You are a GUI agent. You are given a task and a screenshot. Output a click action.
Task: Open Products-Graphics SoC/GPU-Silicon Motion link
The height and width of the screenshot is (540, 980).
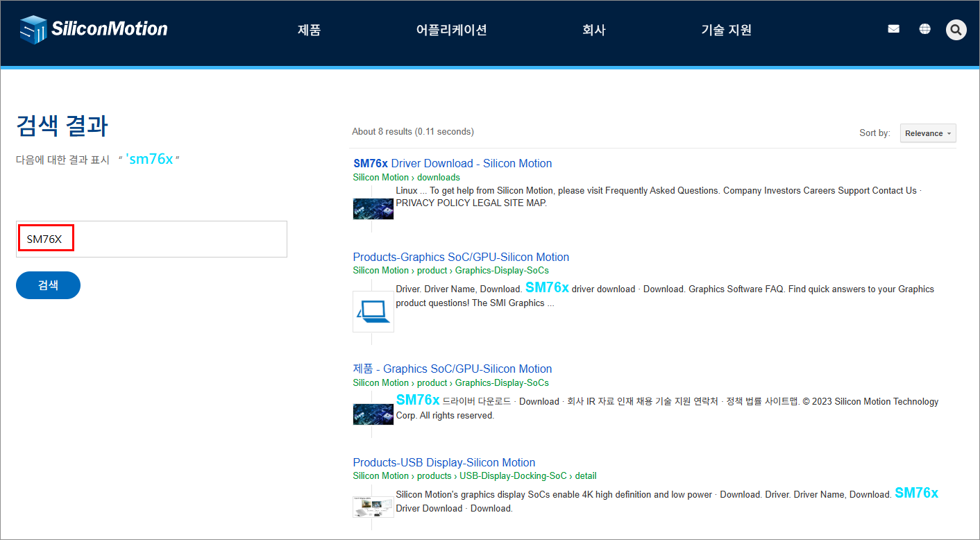(460, 257)
